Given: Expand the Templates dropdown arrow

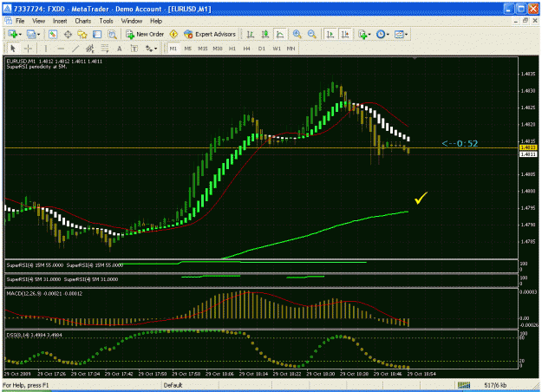Looking at the screenshot, I should point(406,35).
